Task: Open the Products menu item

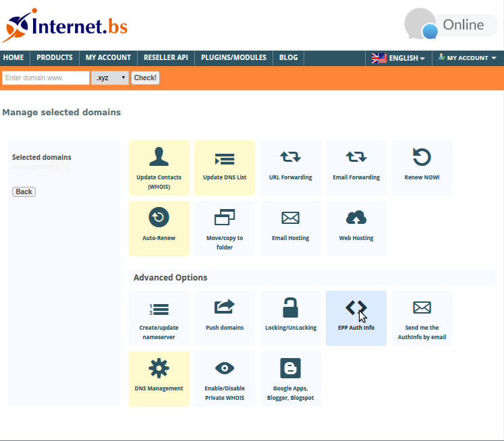Action: 55,58
